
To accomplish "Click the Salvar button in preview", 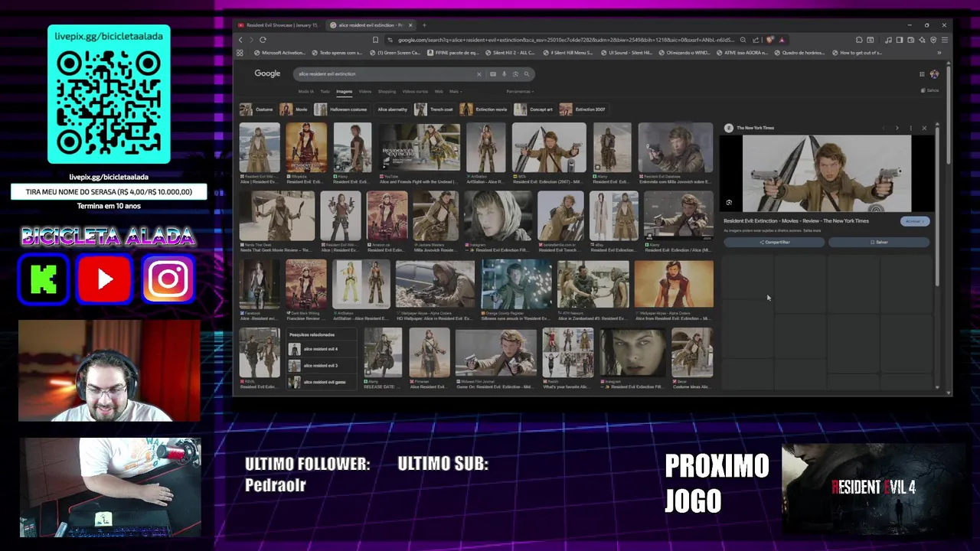I will [879, 242].
